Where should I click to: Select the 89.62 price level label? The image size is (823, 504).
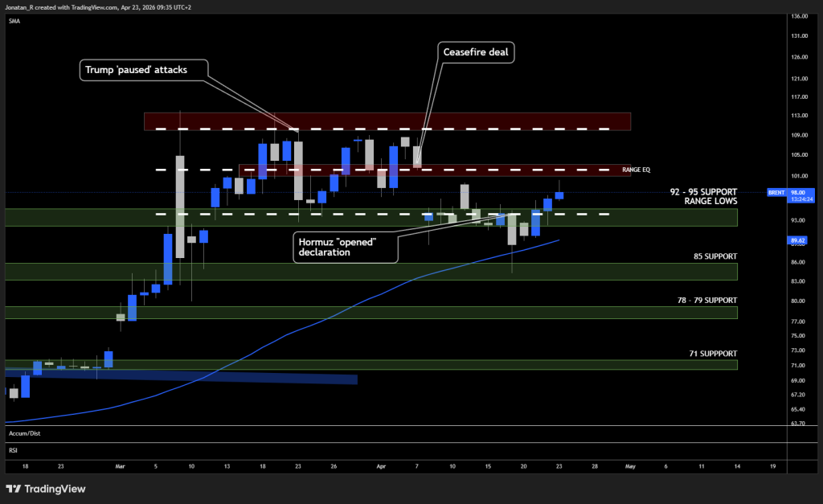pyautogui.click(x=798, y=241)
